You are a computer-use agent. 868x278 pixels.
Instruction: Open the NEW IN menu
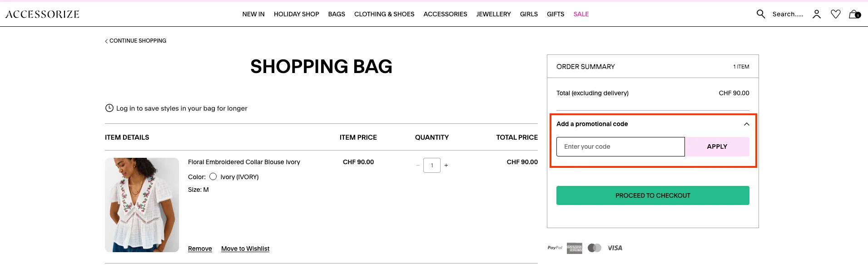pyautogui.click(x=253, y=14)
